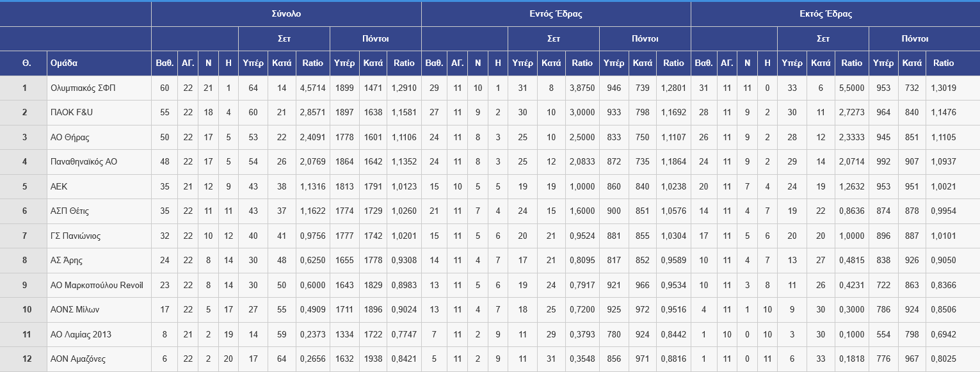This screenshot has width=980, height=372.
Task: Select the ΑΟ Μαρκοπούλου Revoil team
Action: click(97, 286)
